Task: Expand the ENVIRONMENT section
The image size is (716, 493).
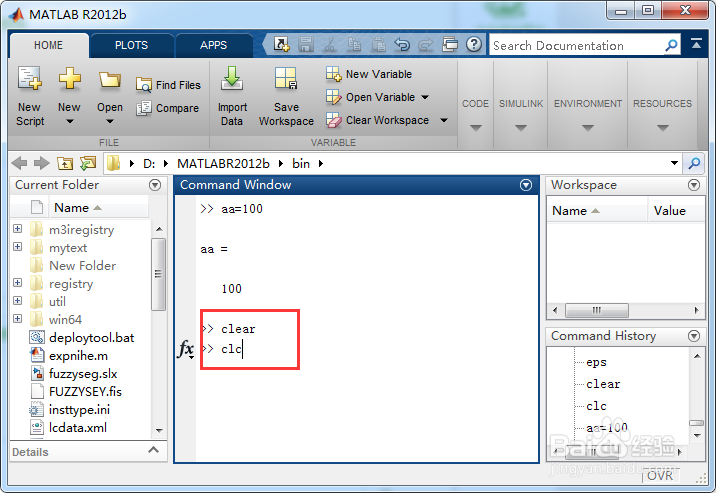Action: click(x=588, y=128)
